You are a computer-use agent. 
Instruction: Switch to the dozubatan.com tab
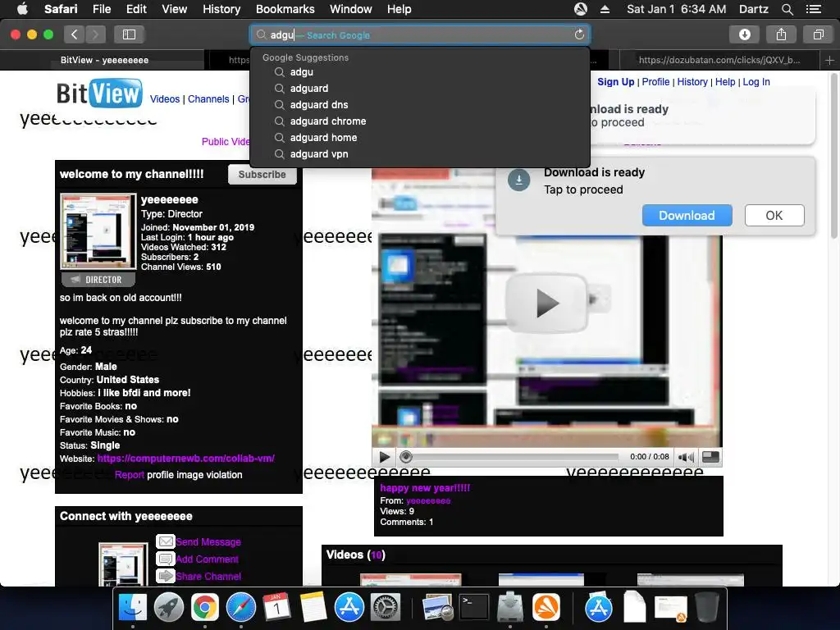719,60
